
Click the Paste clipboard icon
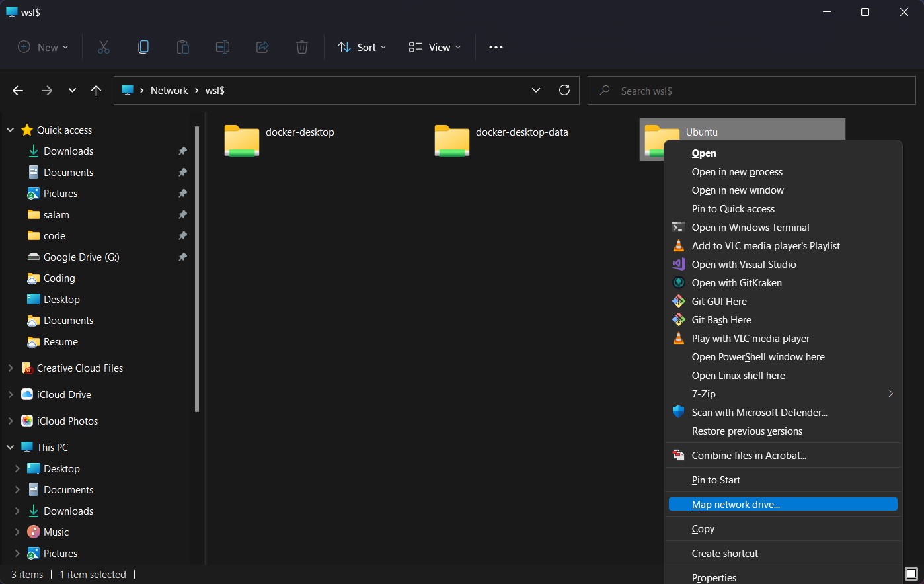(x=183, y=47)
